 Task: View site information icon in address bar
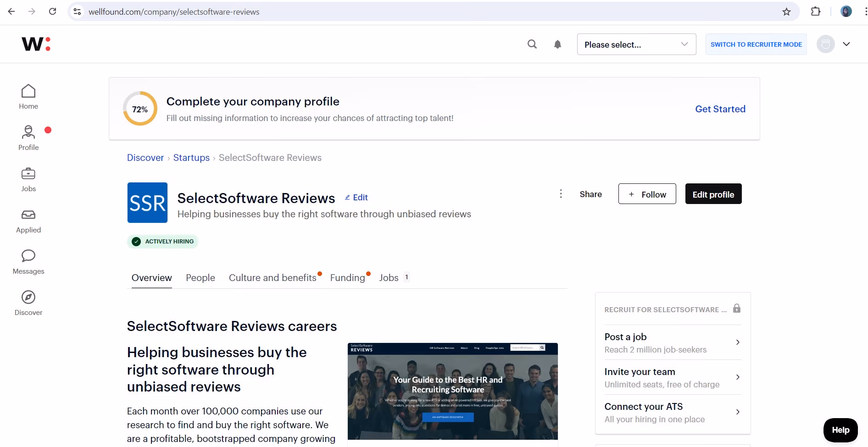click(78, 12)
